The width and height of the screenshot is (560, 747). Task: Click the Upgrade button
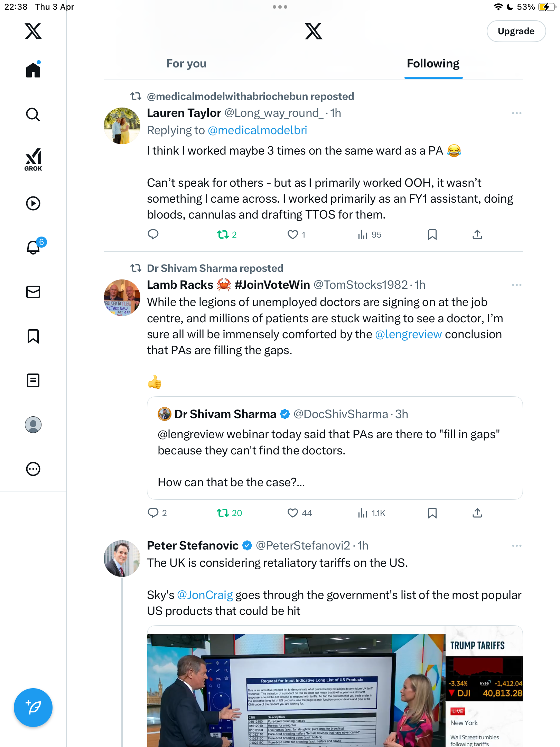[x=516, y=31]
